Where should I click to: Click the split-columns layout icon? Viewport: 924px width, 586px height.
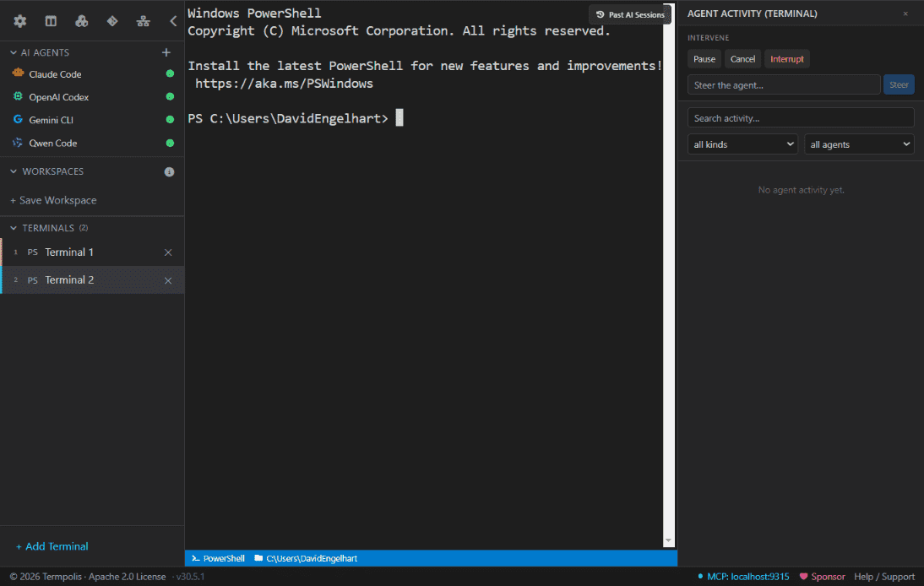click(x=51, y=21)
